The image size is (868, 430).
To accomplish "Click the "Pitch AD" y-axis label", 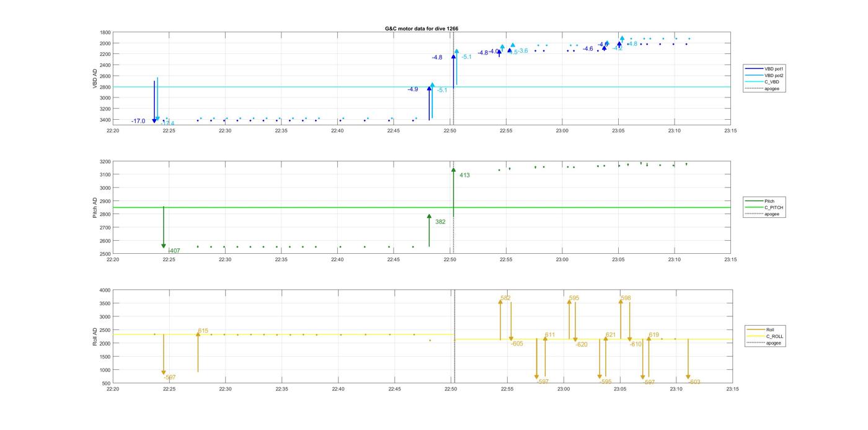I will click(95, 207).
